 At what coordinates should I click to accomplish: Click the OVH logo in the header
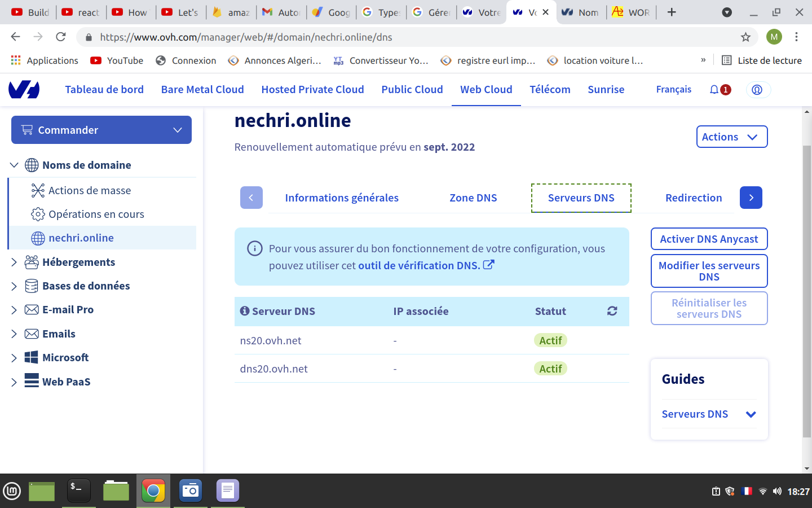pos(24,90)
